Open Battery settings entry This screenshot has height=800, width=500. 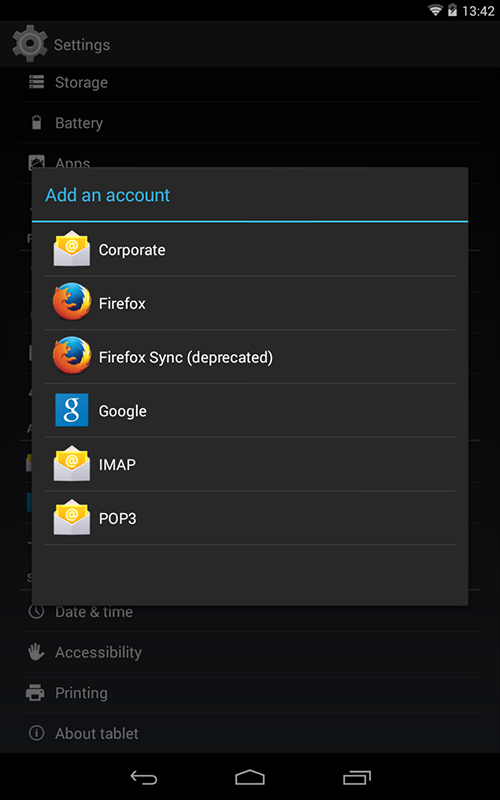coord(250,123)
